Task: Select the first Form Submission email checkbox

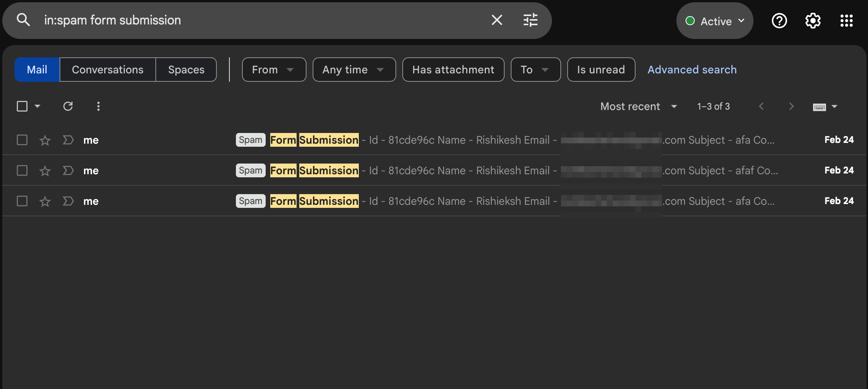Action: point(22,140)
